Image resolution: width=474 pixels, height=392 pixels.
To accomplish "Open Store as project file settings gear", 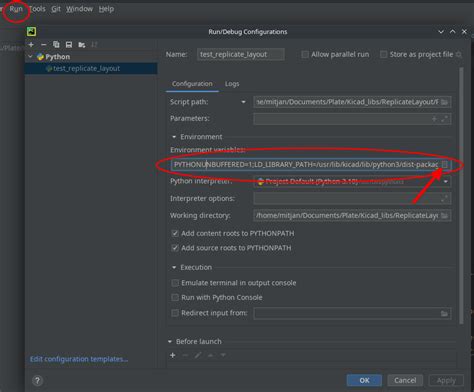I will click(459, 54).
